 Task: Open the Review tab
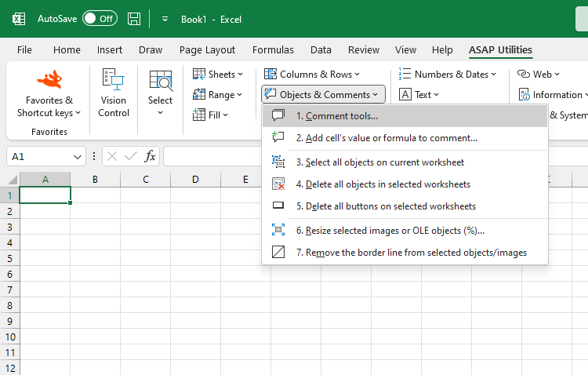click(363, 50)
